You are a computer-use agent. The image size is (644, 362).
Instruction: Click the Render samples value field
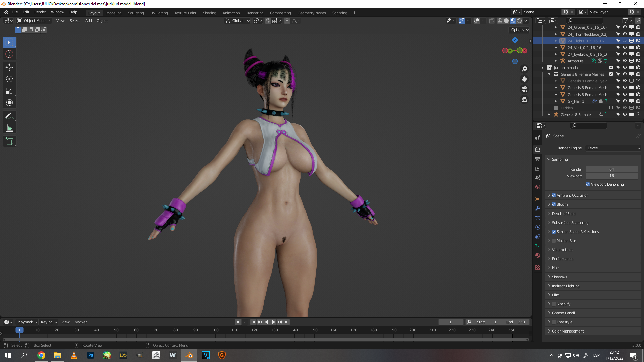click(612, 169)
